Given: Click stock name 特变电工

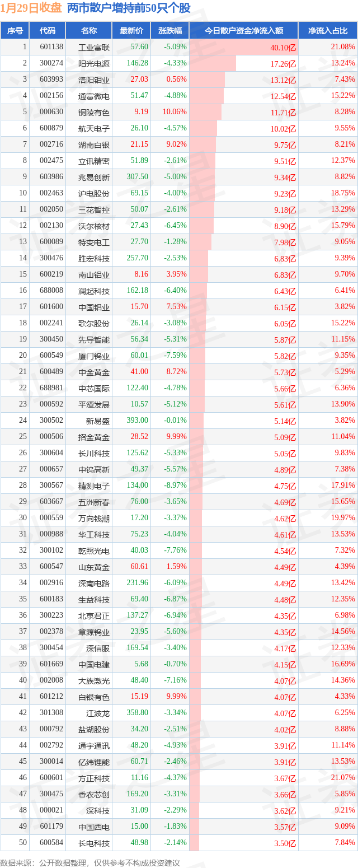Looking at the screenshot, I should (x=94, y=242).
